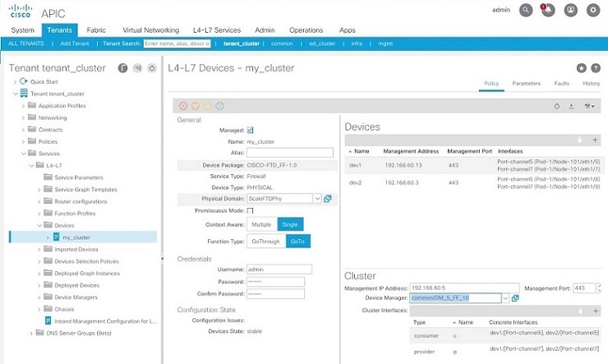
Task: Click Add Tenant link
Action: 75,44
